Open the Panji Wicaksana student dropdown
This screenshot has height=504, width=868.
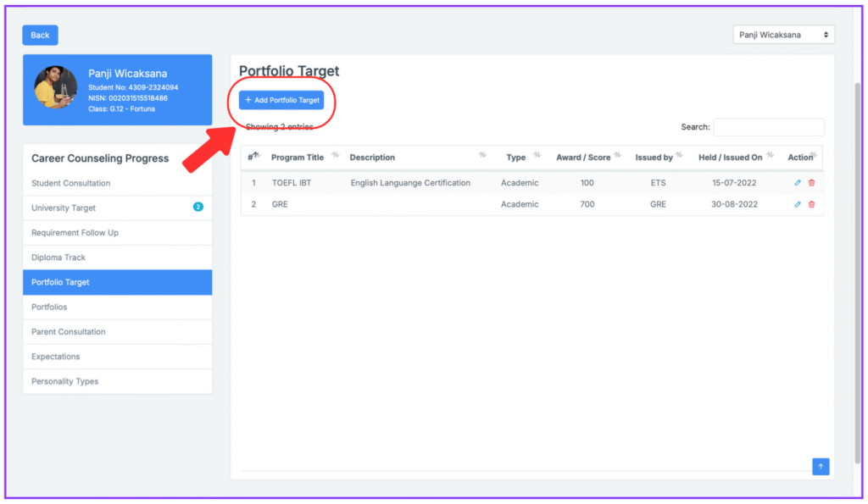783,35
